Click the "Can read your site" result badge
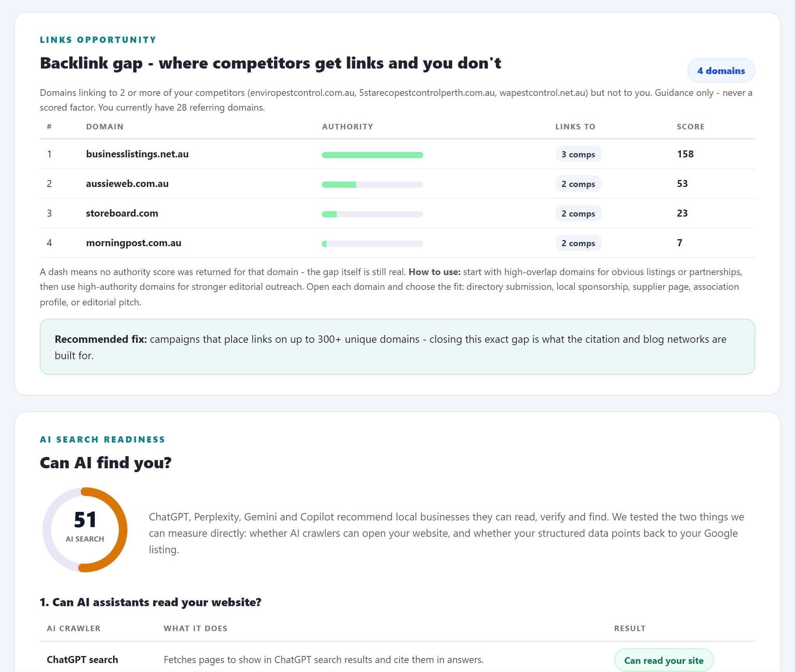This screenshot has width=795, height=672. [664, 660]
